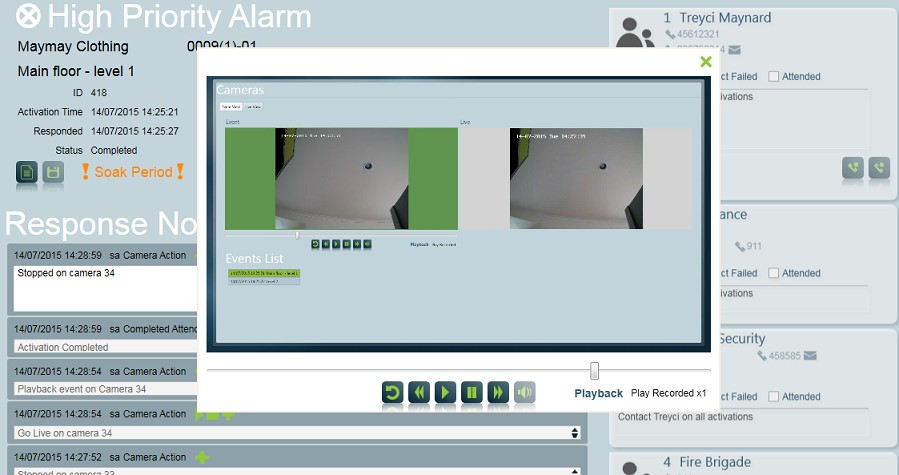Click the Activation Time value 14:25:21
The height and width of the screenshot is (475, 899).
tap(135, 112)
